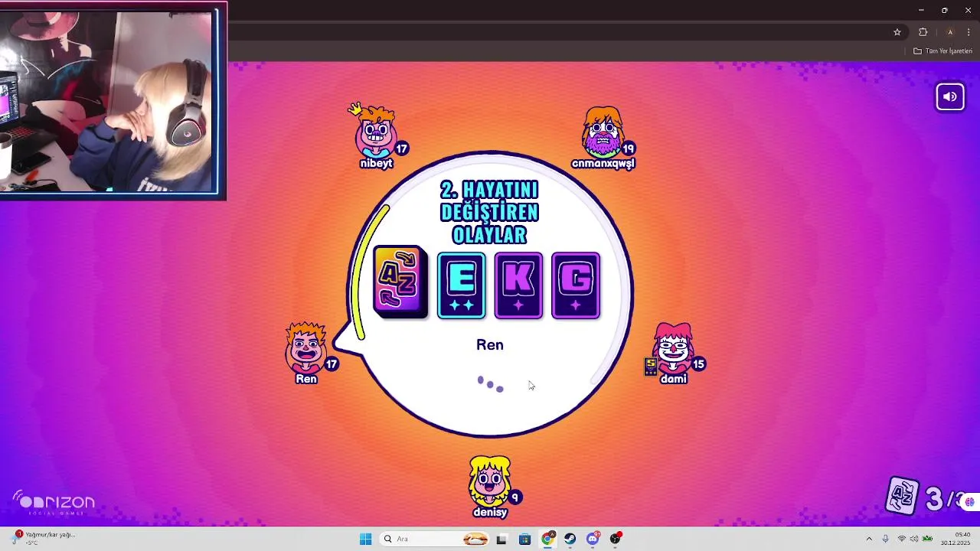Open Wi-Fi network tray settings
Screen dimensions: 980x551
(902, 539)
